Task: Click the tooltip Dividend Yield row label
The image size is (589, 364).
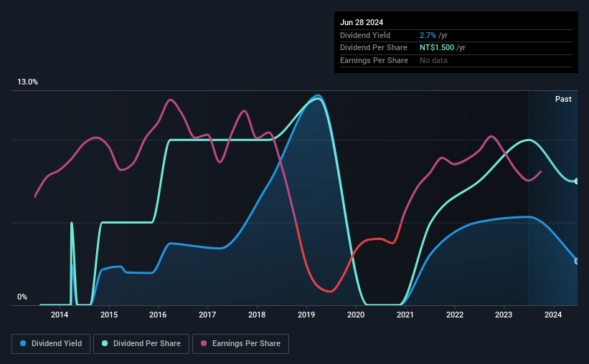Action: point(365,35)
